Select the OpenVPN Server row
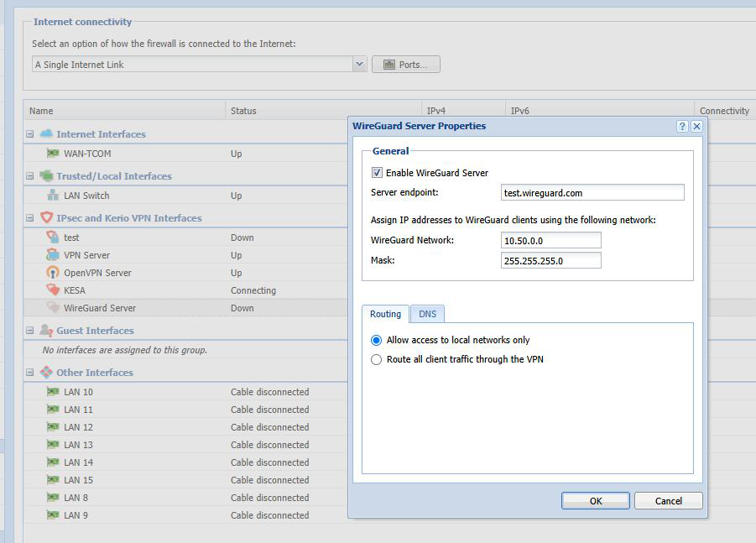Image resolution: width=756 pixels, height=543 pixels. 185,273
